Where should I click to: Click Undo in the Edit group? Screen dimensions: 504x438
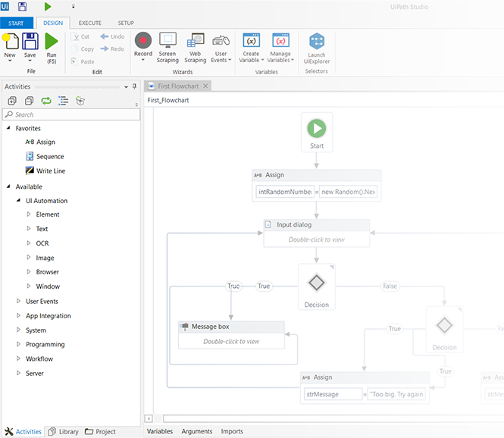pyautogui.click(x=112, y=36)
